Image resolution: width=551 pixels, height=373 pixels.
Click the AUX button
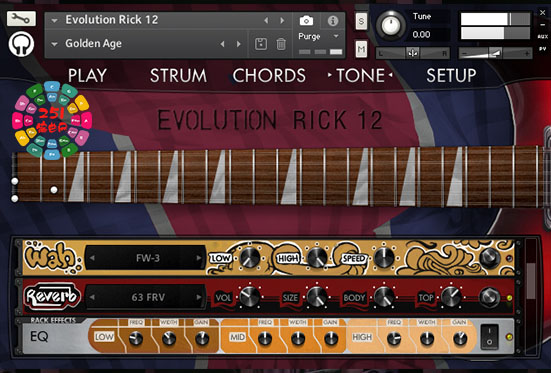543,36
